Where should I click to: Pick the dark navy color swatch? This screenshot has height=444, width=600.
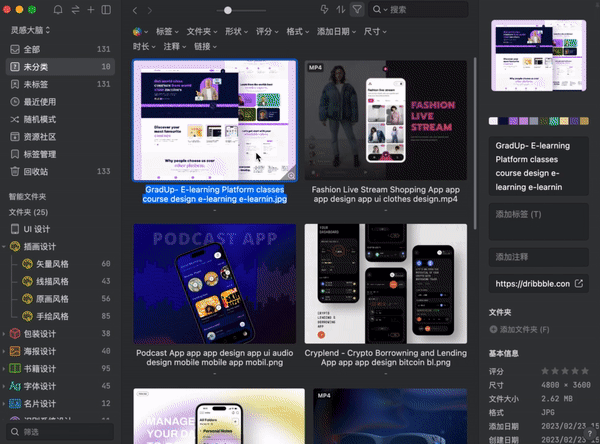pos(503,121)
